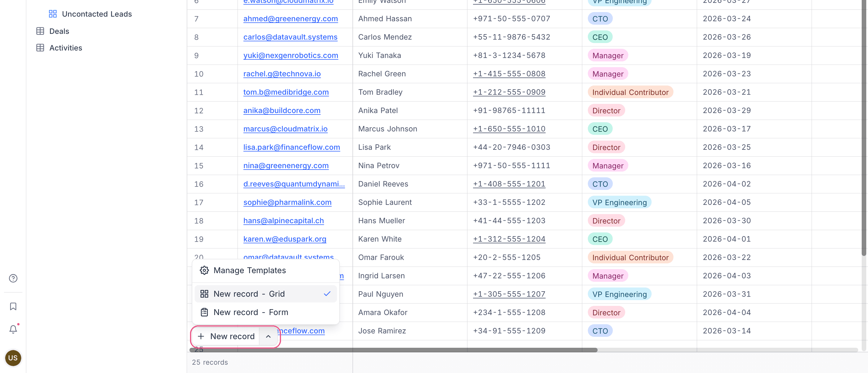Click the grid icon beside New record - Grid
Image resolution: width=868 pixels, height=373 pixels.
coord(204,294)
